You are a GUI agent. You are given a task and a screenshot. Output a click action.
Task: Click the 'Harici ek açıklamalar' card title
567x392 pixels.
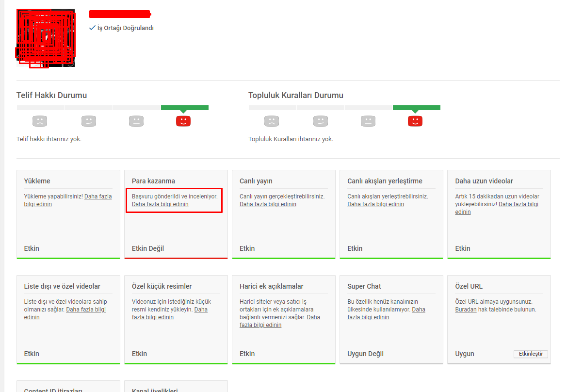(271, 286)
